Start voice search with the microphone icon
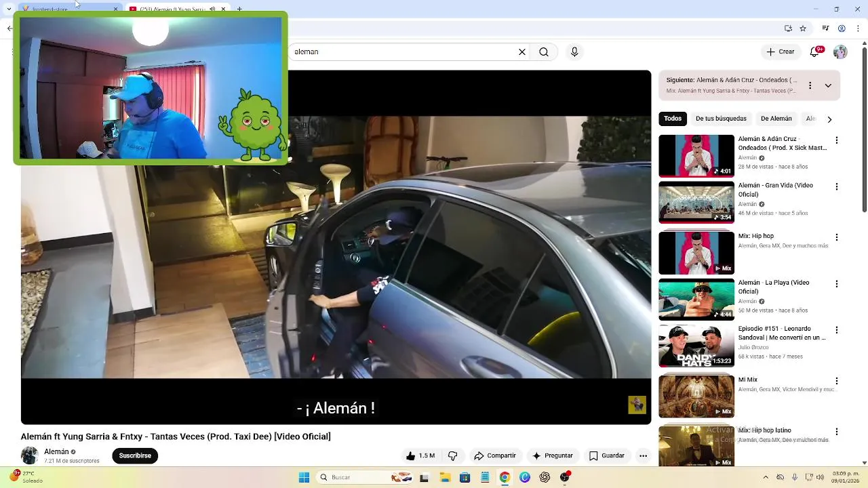This screenshot has height=488, width=868. (574, 52)
